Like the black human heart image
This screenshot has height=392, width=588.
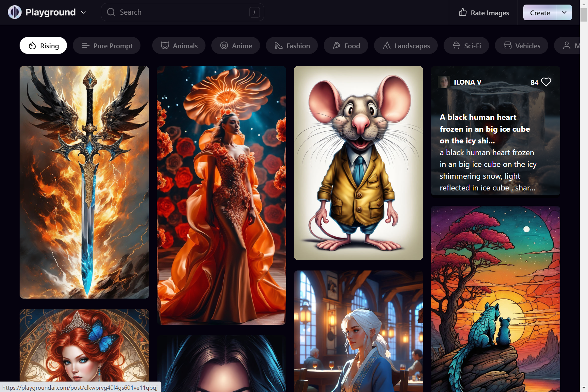click(546, 82)
